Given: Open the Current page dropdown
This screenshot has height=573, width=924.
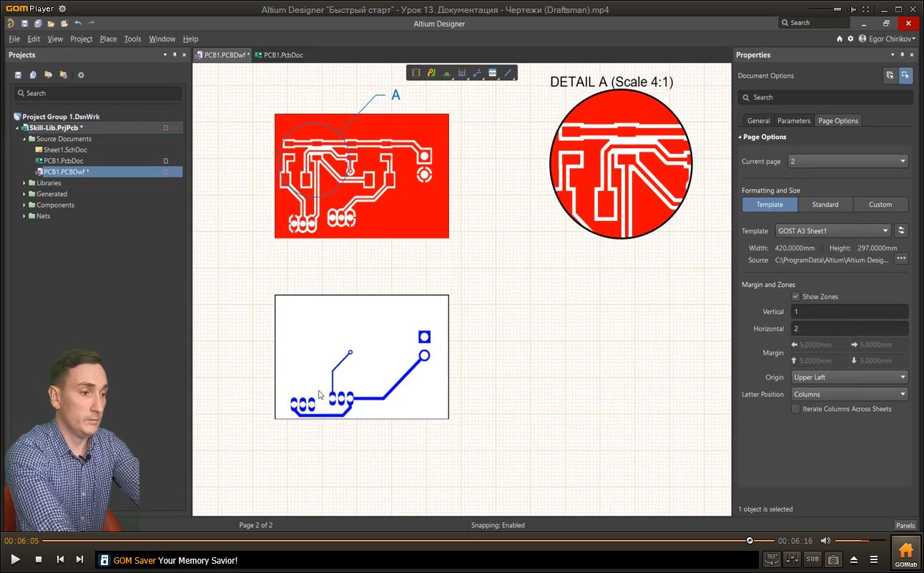Looking at the screenshot, I should [x=847, y=162].
